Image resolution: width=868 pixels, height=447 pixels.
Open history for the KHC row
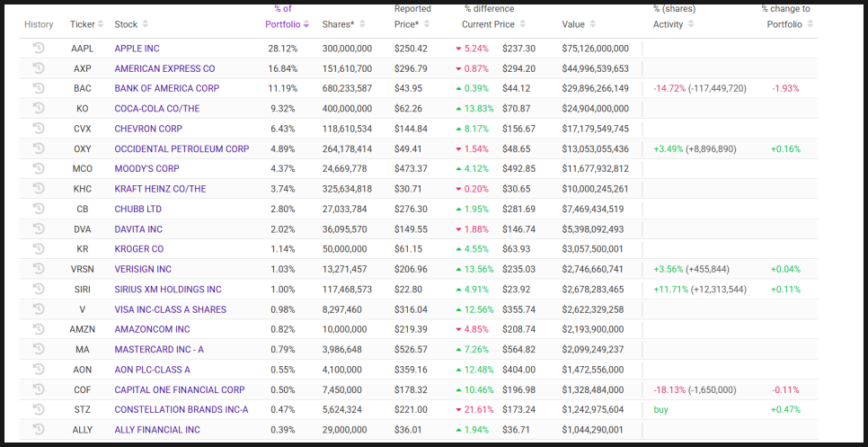39,188
